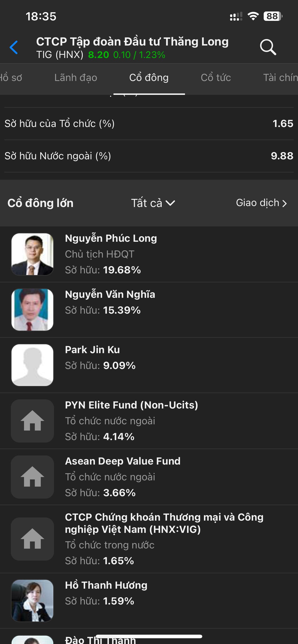Switch to the Cổ tức tab
The height and width of the screenshot is (644, 298).
[216, 78]
